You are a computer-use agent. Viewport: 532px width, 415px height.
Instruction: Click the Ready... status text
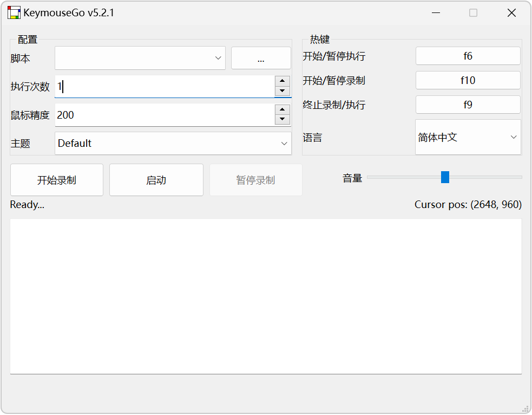pyautogui.click(x=27, y=204)
